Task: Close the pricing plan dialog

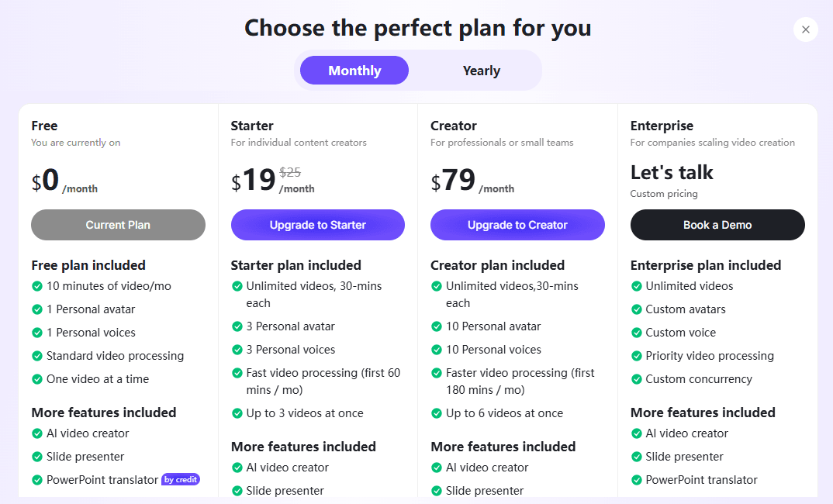Action: click(806, 29)
